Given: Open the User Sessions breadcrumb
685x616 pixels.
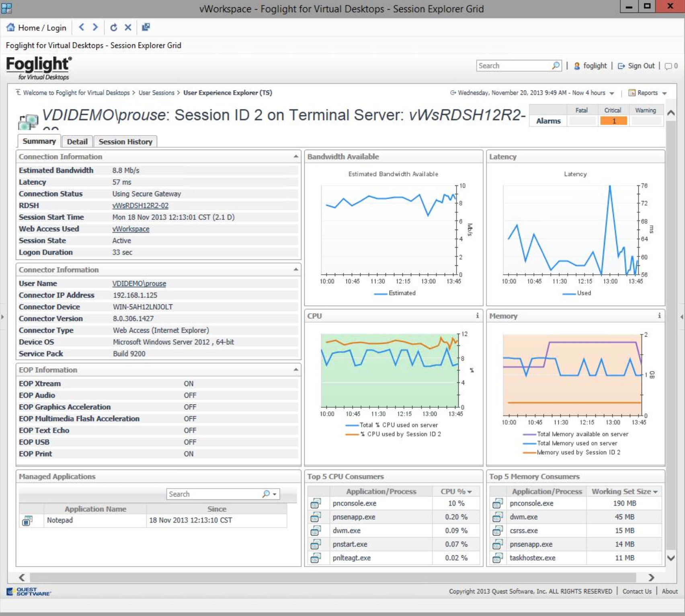Looking at the screenshot, I should tap(156, 92).
